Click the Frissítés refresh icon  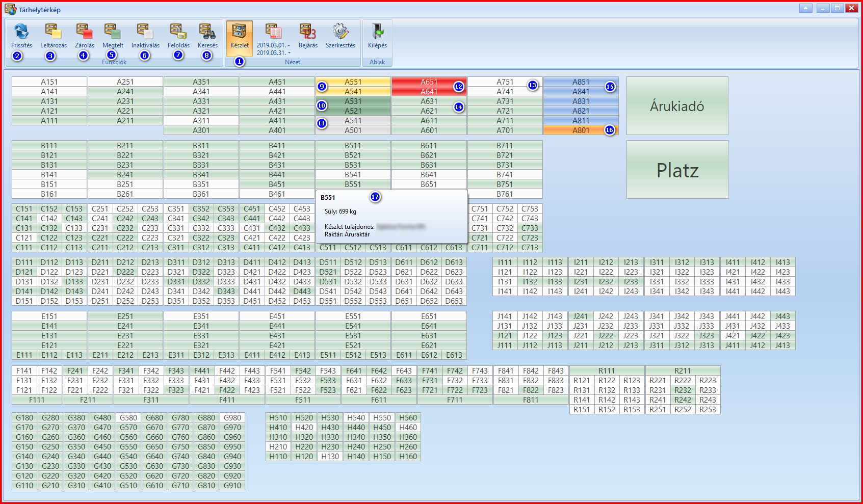click(21, 32)
